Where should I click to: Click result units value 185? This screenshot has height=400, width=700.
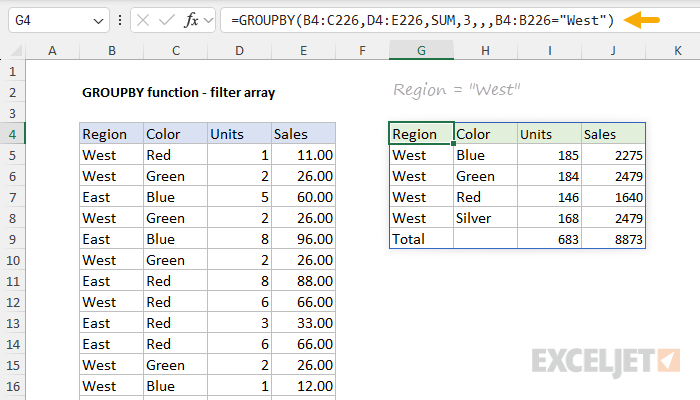(550, 155)
